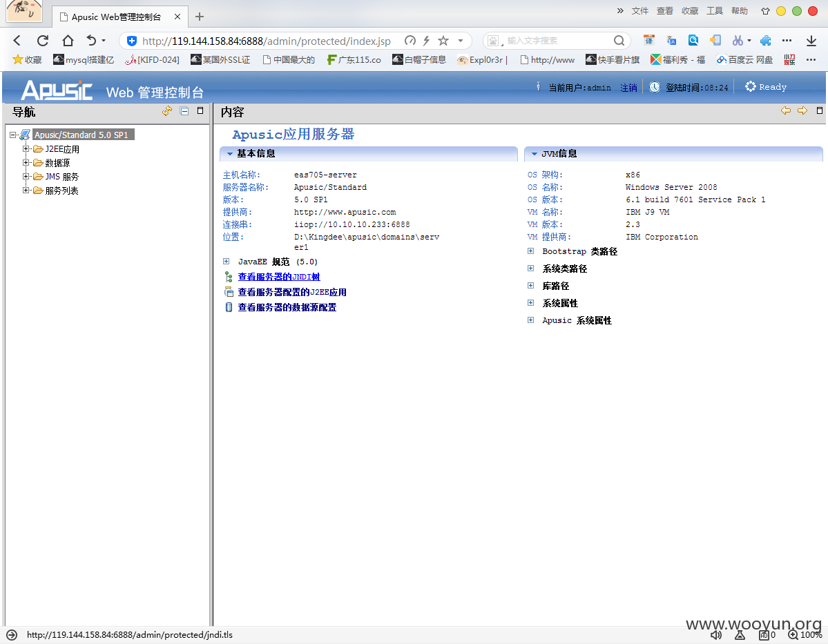Open 查看服务器的数据源配置 link

click(287, 307)
